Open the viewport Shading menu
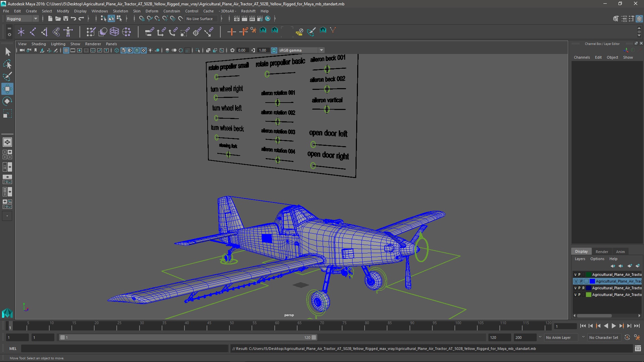This screenshot has width=644, height=362. 39,44
